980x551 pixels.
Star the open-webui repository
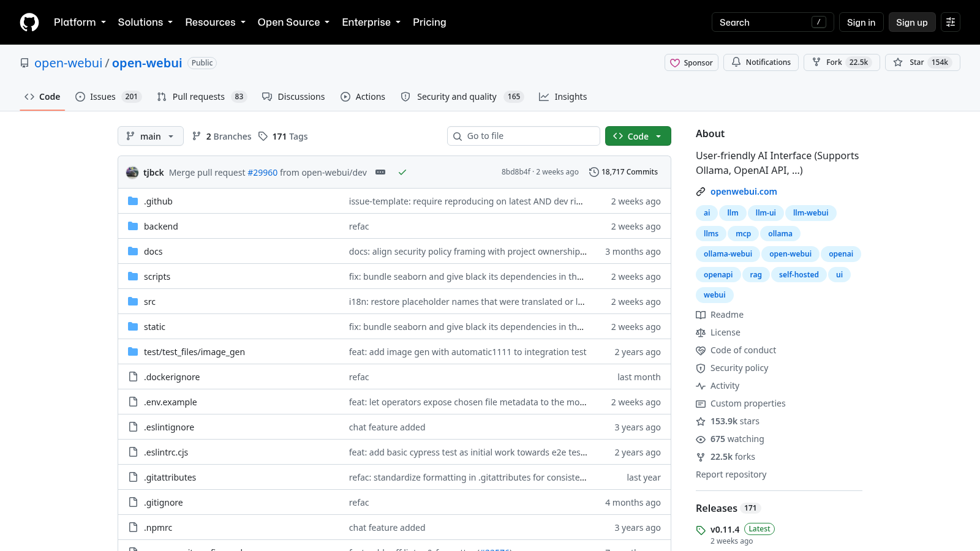point(922,62)
